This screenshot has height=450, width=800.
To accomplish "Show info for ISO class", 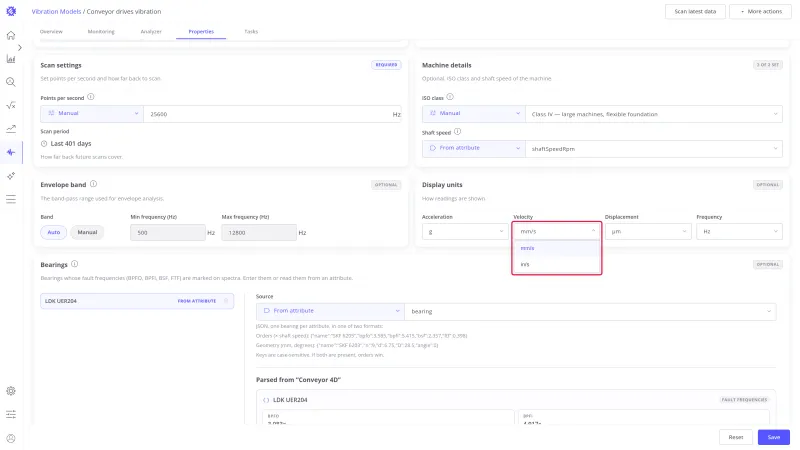I will [x=450, y=97].
